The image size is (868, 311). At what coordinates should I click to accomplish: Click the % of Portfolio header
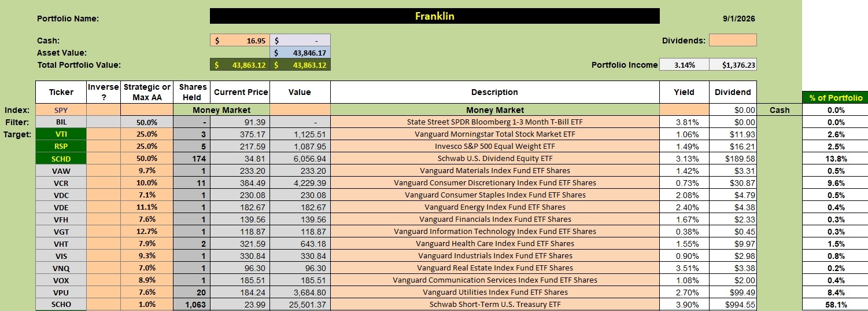pos(835,98)
